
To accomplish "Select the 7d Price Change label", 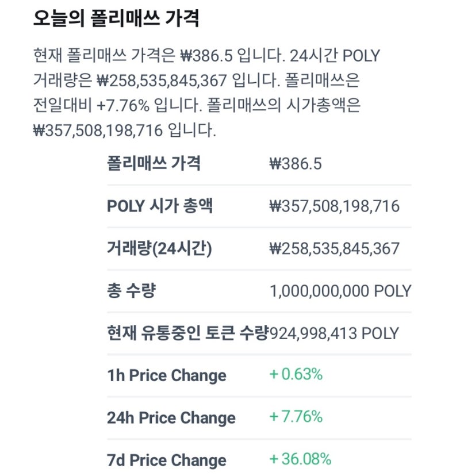I will (167, 460).
